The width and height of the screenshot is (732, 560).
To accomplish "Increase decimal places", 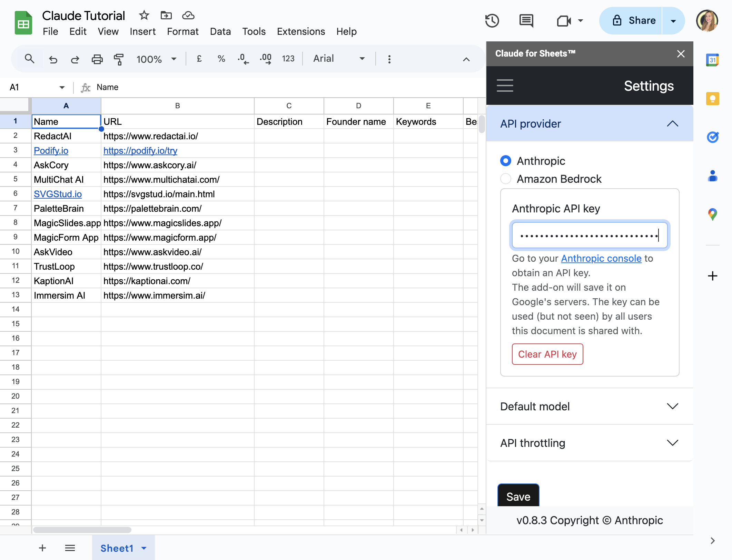I will tap(266, 59).
